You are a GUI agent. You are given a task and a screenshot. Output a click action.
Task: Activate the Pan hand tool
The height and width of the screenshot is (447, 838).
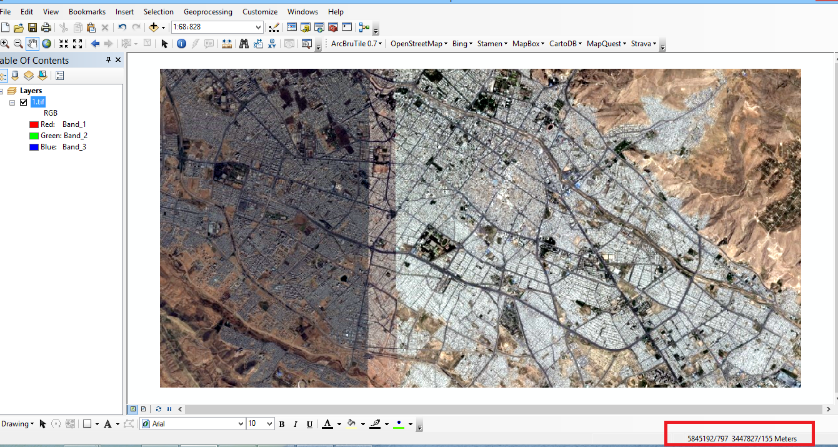(x=32, y=44)
